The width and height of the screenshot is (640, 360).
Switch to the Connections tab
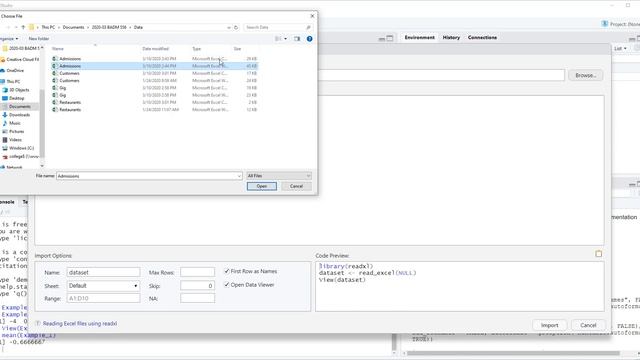[x=482, y=38]
